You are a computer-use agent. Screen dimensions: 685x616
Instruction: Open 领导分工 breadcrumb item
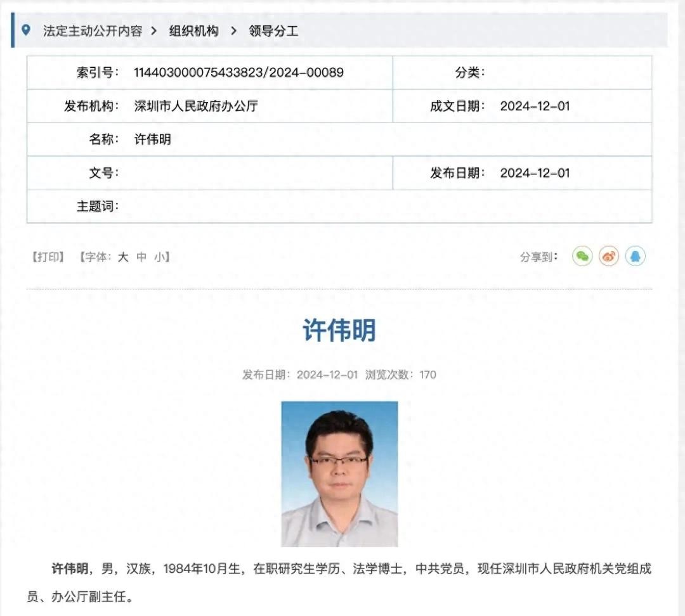tap(273, 31)
